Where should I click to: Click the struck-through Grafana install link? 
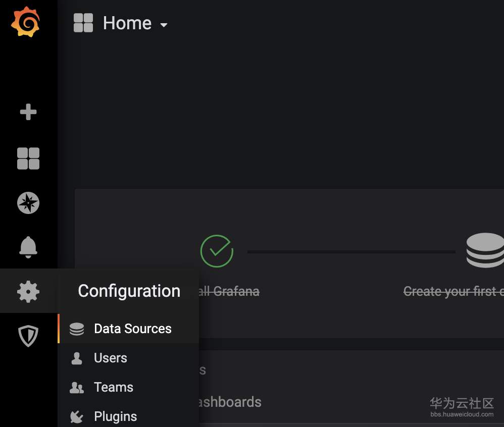[x=229, y=291]
